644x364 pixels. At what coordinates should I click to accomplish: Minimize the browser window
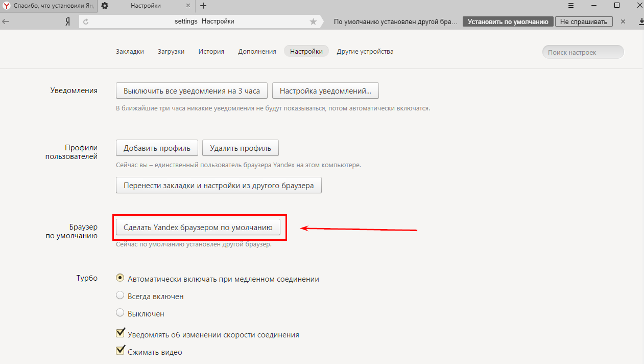point(594,5)
